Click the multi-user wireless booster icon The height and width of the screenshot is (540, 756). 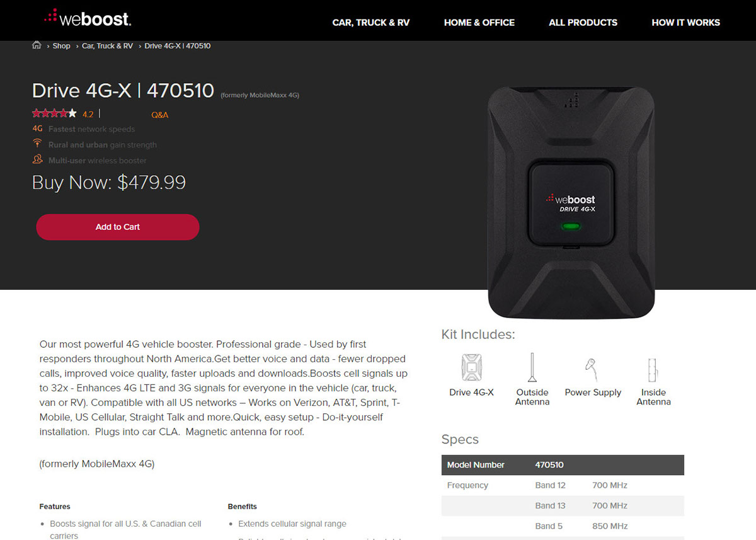pyautogui.click(x=38, y=160)
